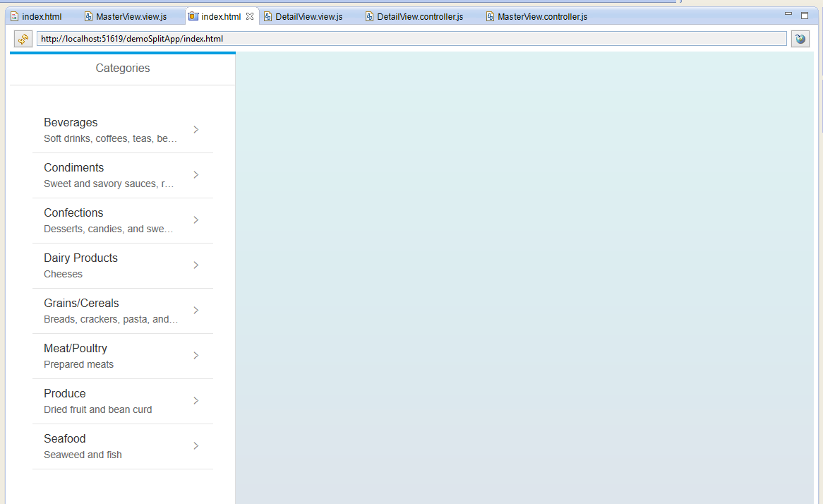The width and height of the screenshot is (823, 504).
Task: Select the Confections list title
Action: click(x=73, y=212)
